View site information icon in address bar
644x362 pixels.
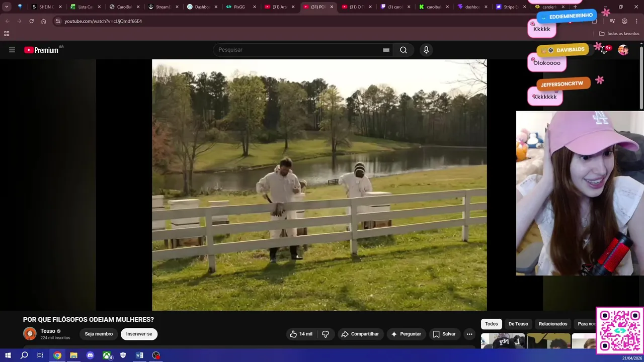click(58, 21)
